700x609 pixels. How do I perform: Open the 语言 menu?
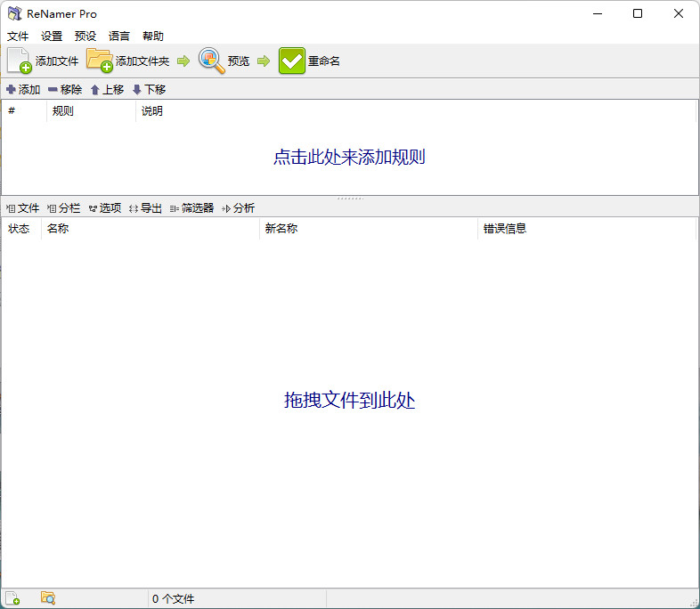coord(119,37)
